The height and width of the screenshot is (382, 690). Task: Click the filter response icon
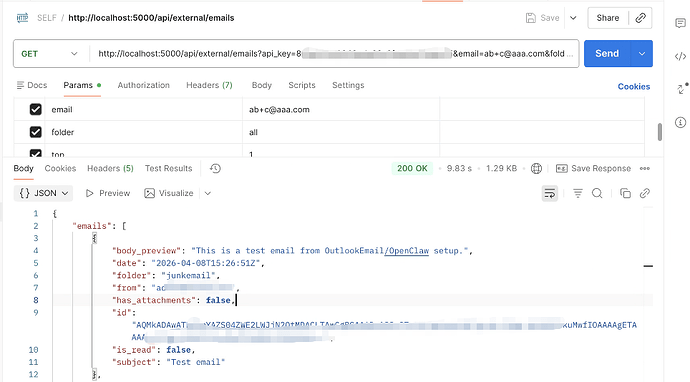(x=578, y=193)
